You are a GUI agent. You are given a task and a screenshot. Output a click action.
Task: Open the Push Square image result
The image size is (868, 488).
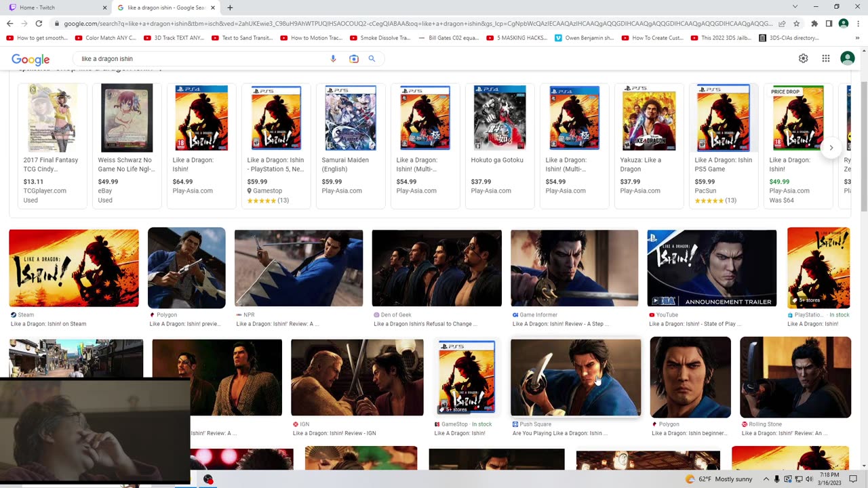[x=575, y=378]
